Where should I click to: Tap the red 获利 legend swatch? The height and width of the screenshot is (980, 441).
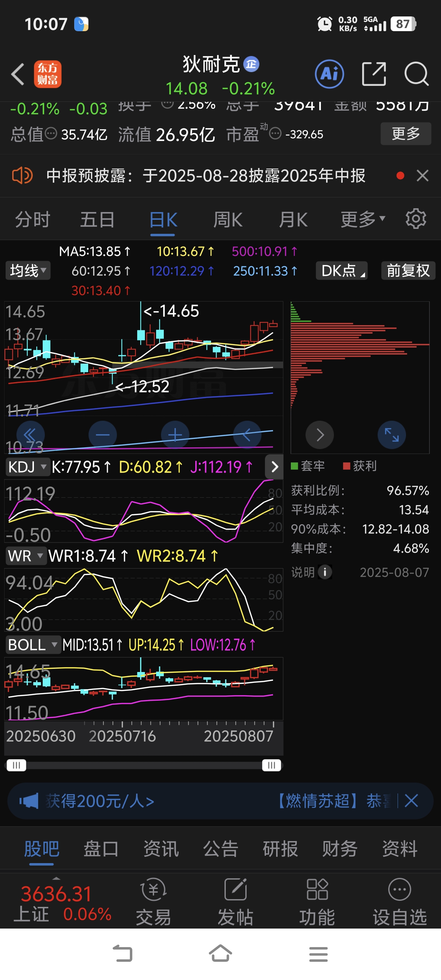346,466
